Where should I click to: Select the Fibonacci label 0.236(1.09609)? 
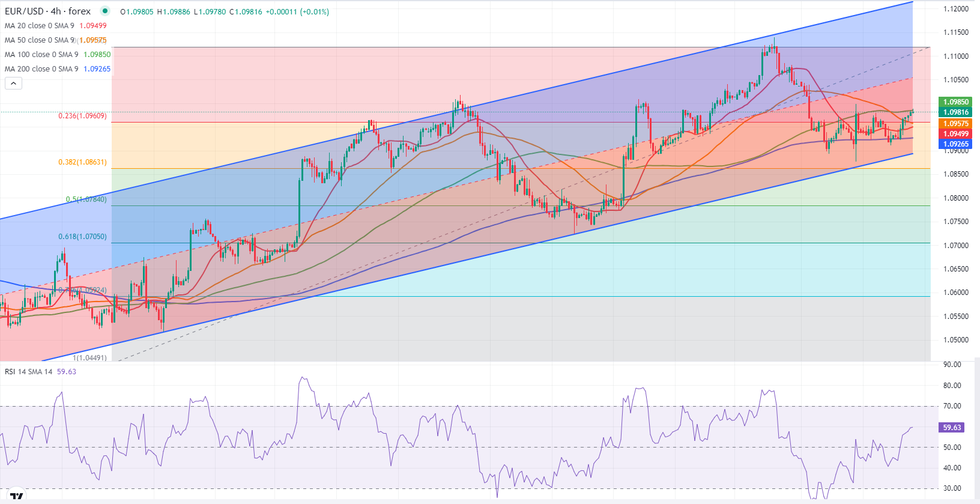coord(82,116)
